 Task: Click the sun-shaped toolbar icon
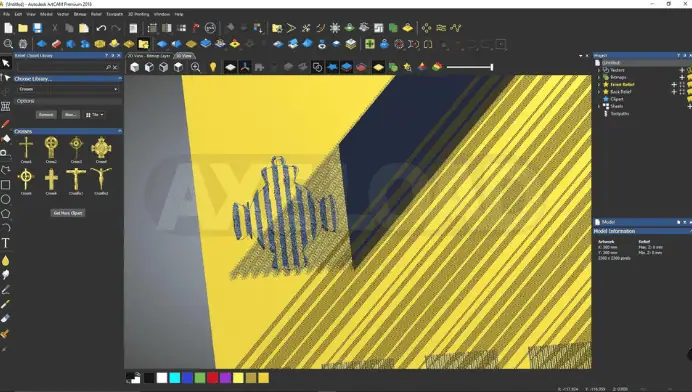pyautogui.click(x=335, y=28)
